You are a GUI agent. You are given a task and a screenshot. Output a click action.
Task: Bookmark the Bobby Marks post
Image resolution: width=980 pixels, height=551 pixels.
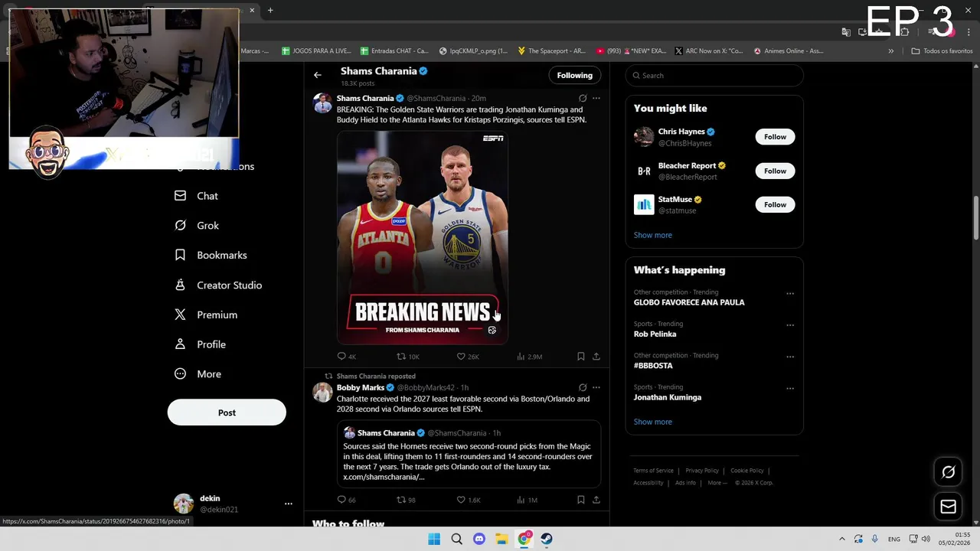tap(581, 500)
